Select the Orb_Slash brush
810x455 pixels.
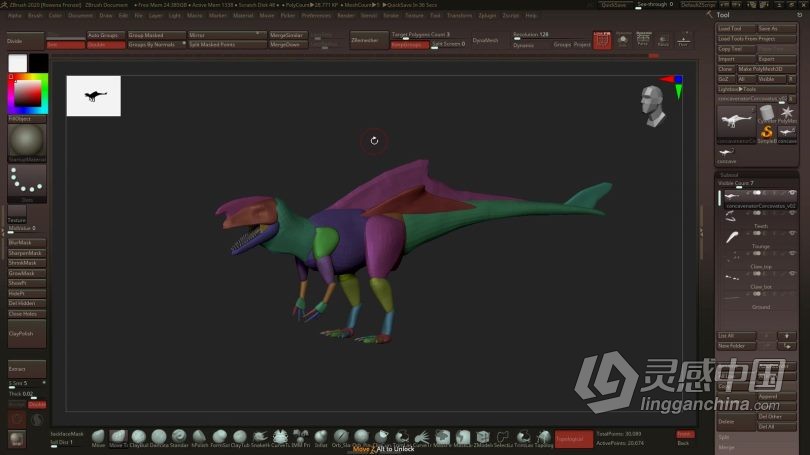click(341, 437)
